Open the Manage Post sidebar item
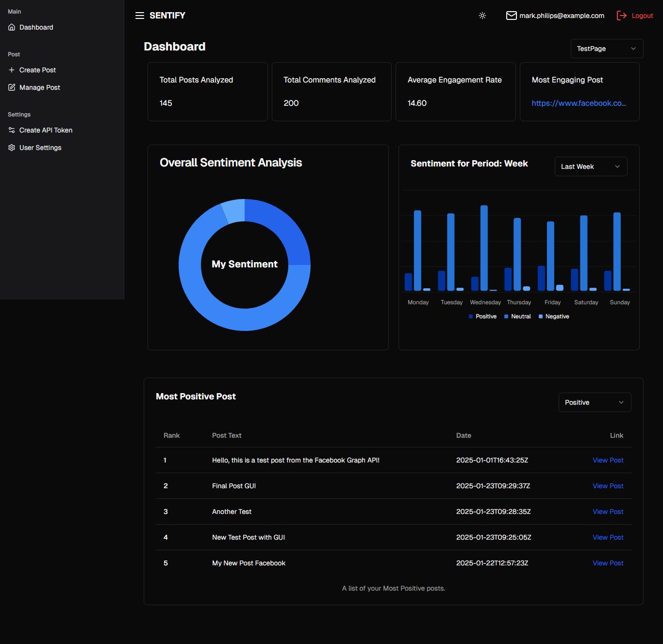 click(x=39, y=87)
